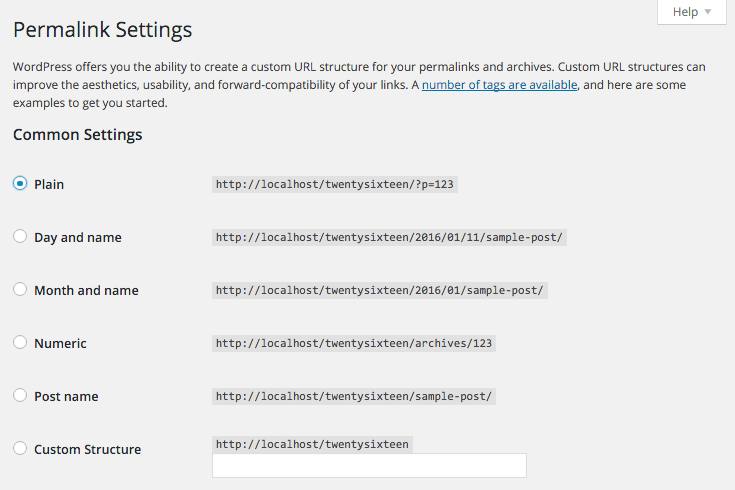Click the archives/123 numeric example URL

click(x=354, y=343)
